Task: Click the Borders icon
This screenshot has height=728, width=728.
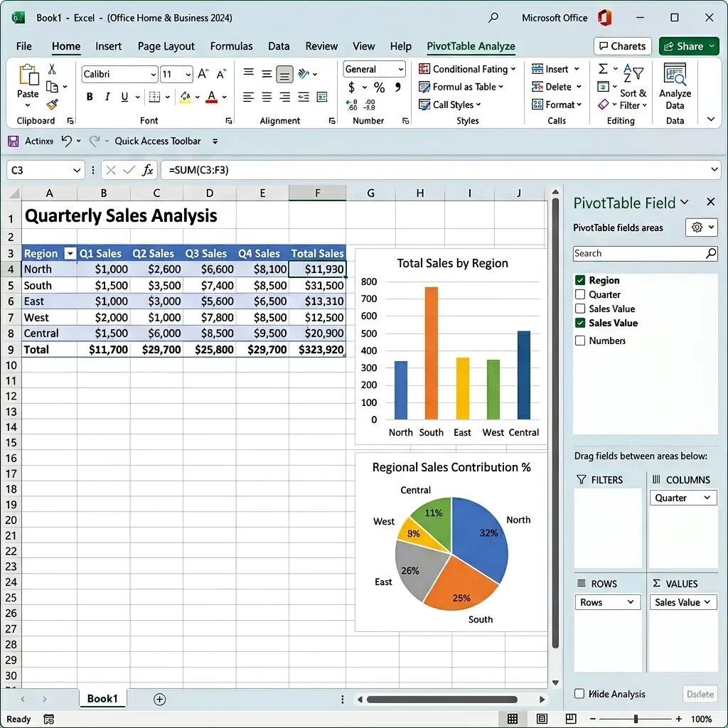Action: click(154, 97)
